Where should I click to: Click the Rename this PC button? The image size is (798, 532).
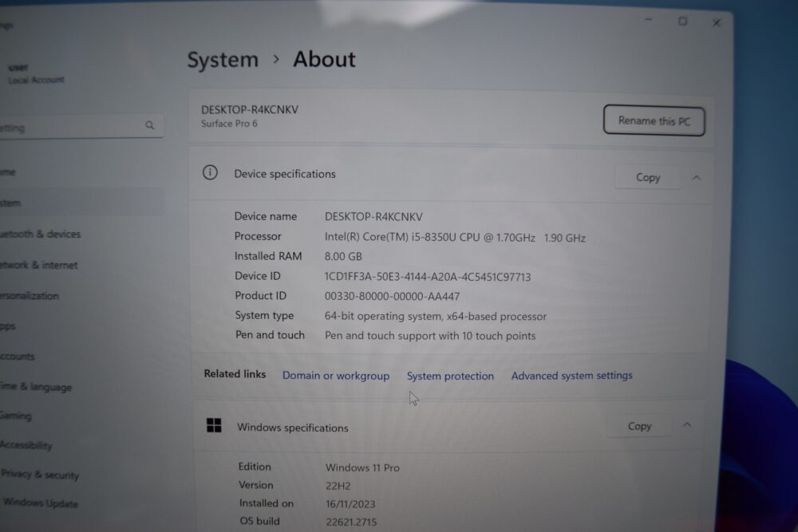coord(654,121)
